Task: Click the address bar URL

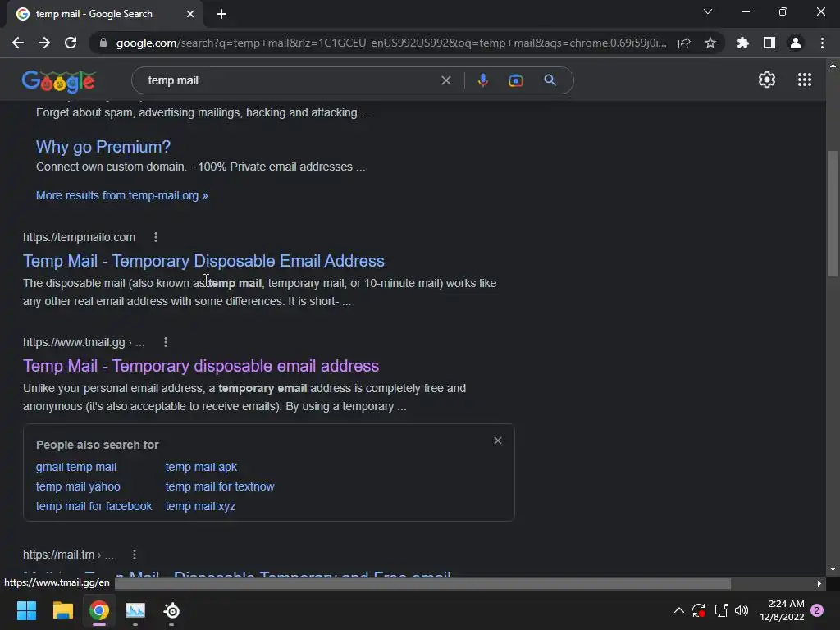Action: (x=391, y=43)
